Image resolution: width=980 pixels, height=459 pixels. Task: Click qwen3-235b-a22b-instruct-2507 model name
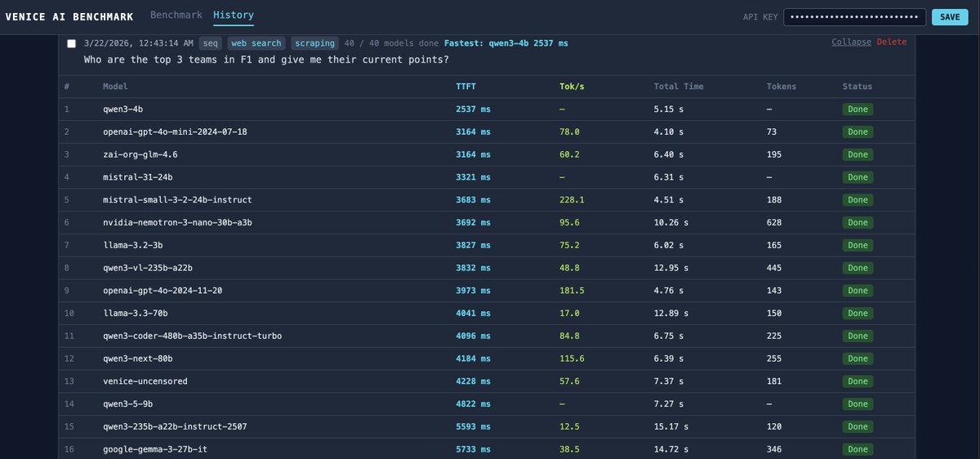[x=175, y=426]
